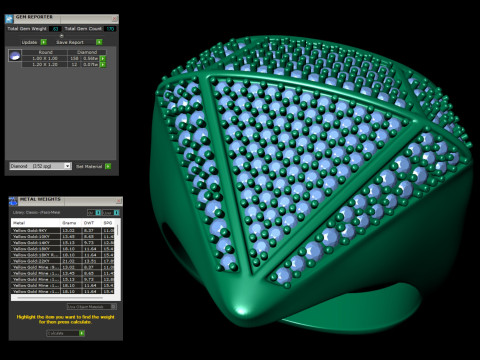Click the Metal column header
The image size is (480, 360).
click(x=36, y=223)
